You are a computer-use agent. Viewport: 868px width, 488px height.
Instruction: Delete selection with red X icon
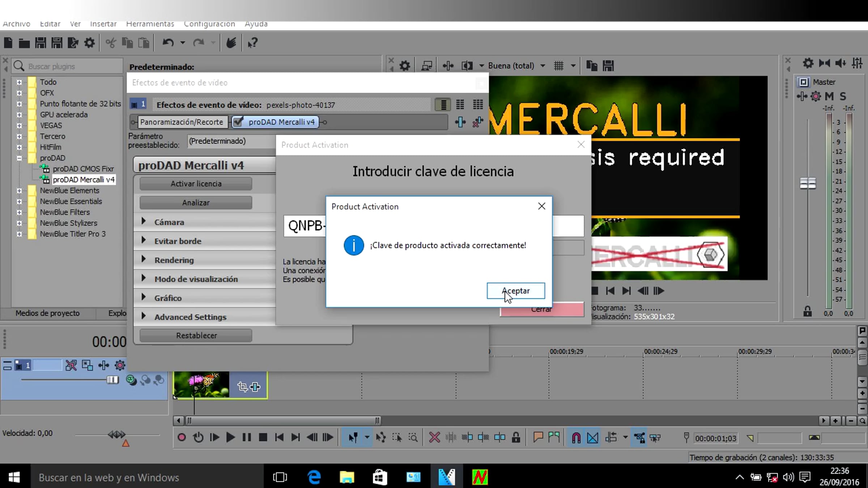[x=434, y=438]
